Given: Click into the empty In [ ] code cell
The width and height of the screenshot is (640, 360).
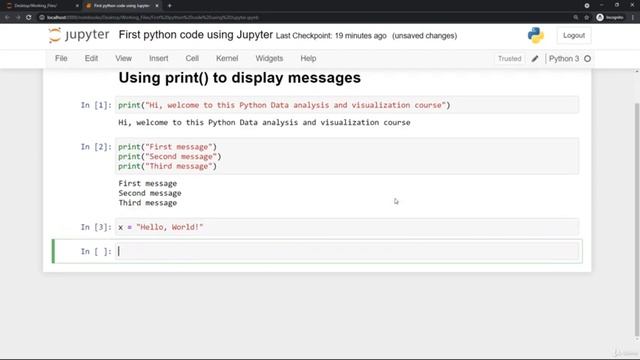Looking at the screenshot, I should click(347, 251).
